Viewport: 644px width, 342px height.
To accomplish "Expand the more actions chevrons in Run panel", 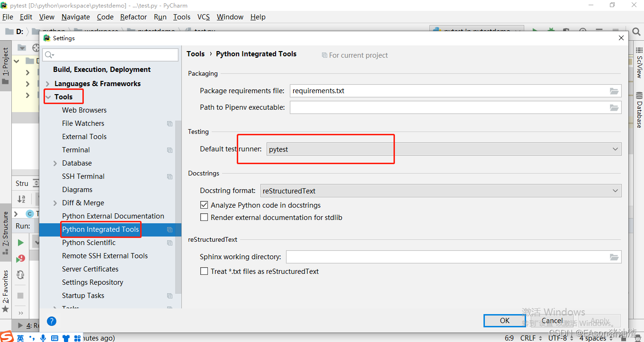I will (x=20, y=313).
